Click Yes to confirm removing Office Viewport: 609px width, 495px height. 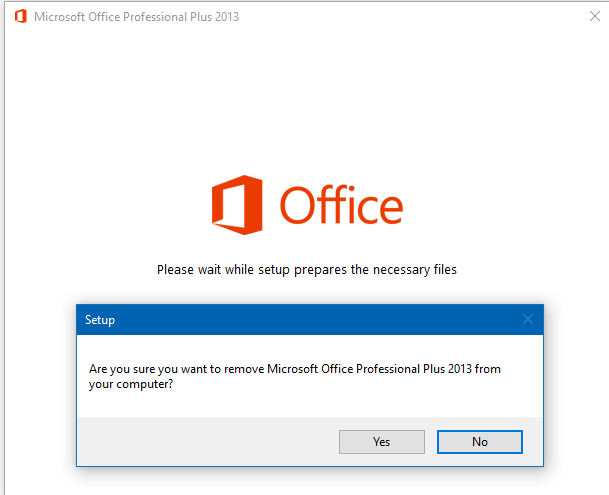point(382,442)
